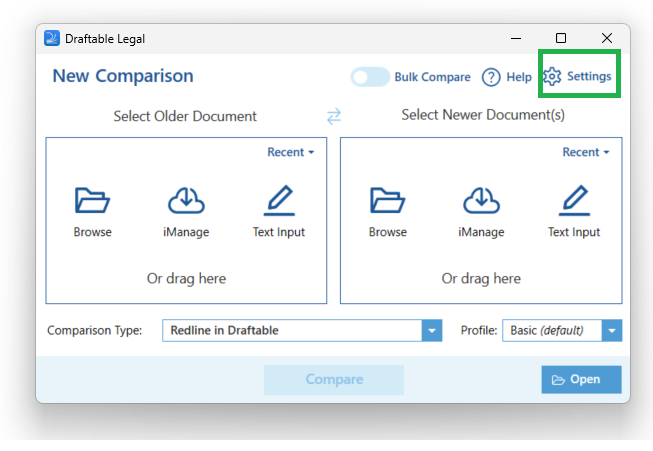Toggle the Bulk Compare switch
Image resolution: width=653 pixels, height=451 pixels.
point(370,77)
